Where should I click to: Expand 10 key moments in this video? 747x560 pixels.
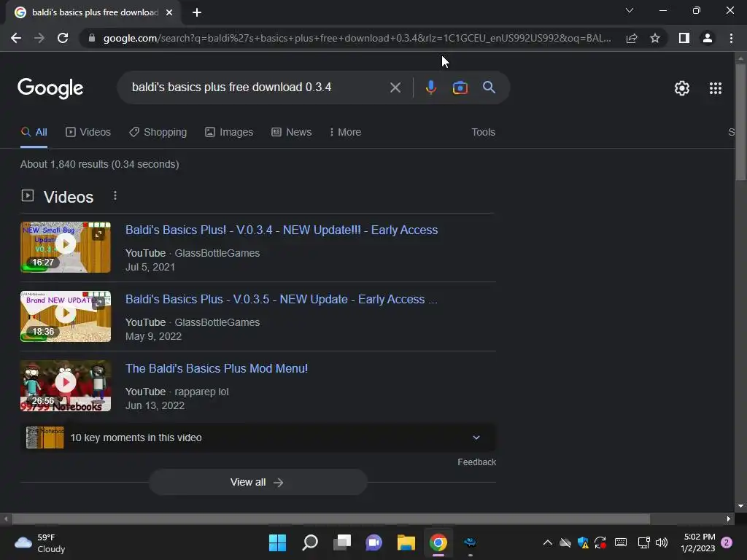[x=258, y=437]
